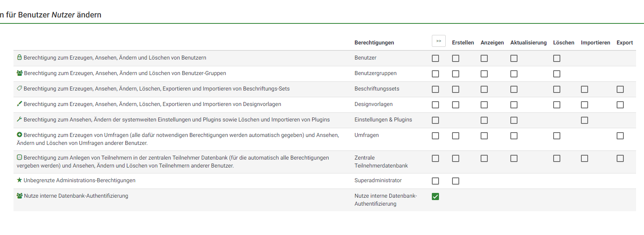Image resolution: width=644 pixels, height=235 pixels.
Task: Click the lock icon beside Benutzer permission
Action: tap(19, 58)
